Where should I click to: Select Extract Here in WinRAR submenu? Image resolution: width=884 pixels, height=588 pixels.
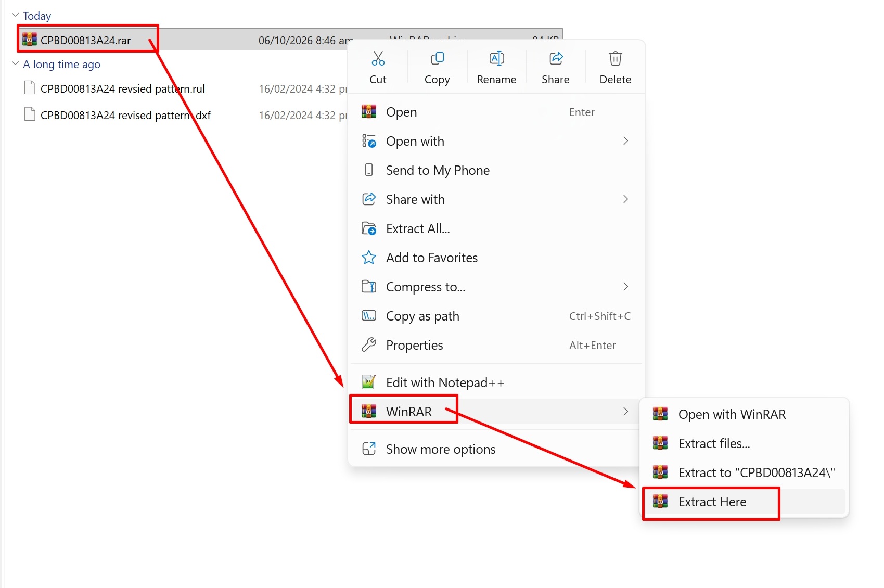(x=744, y=502)
